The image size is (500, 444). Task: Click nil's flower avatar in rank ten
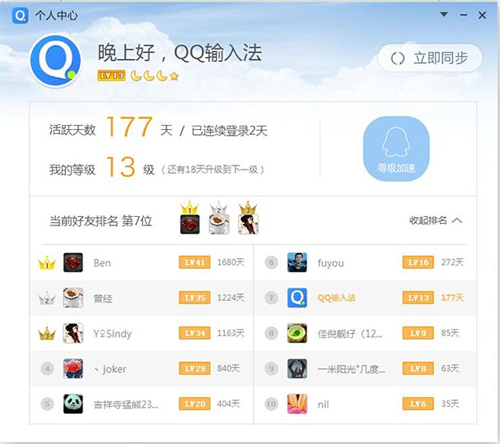coord(297,404)
